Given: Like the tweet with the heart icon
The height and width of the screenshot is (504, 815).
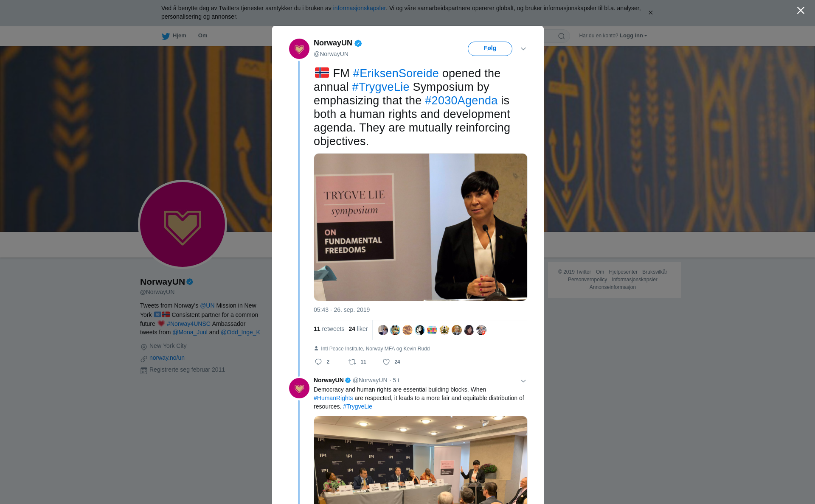Looking at the screenshot, I should coord(386,362).
